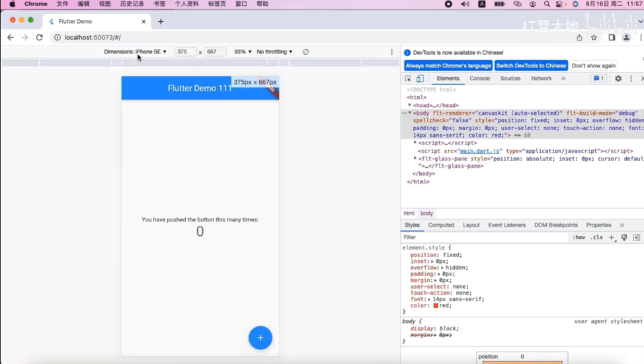Open DevTools settings gear

618,79
